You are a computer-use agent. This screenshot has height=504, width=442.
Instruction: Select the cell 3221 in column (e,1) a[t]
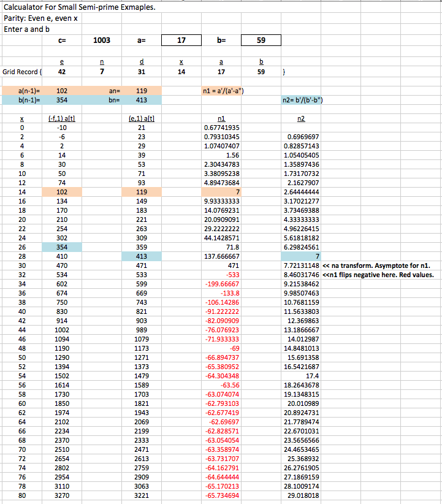(142, 495)
